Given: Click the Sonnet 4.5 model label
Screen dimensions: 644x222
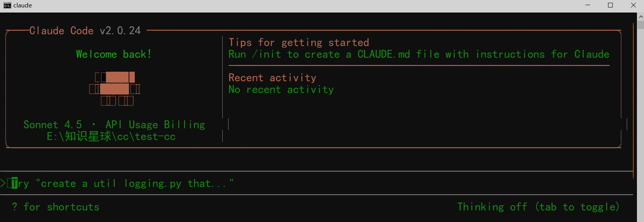Looking at the screenshot, I should point(53,125).
